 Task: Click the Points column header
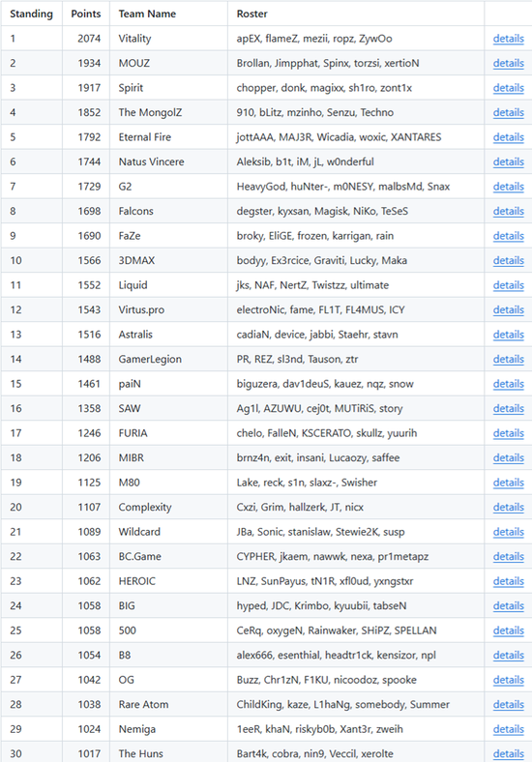pos(85,14)
